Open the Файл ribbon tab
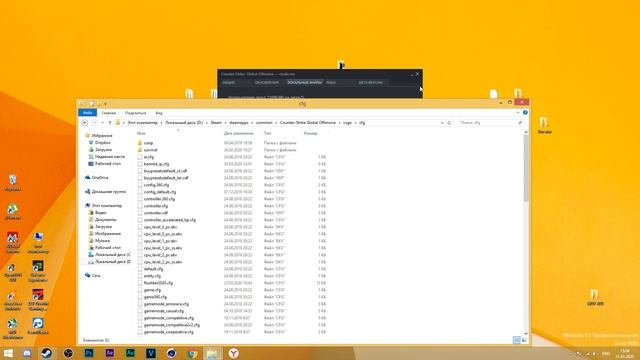The width and height of the screenshot is (640, 360). 87,113
